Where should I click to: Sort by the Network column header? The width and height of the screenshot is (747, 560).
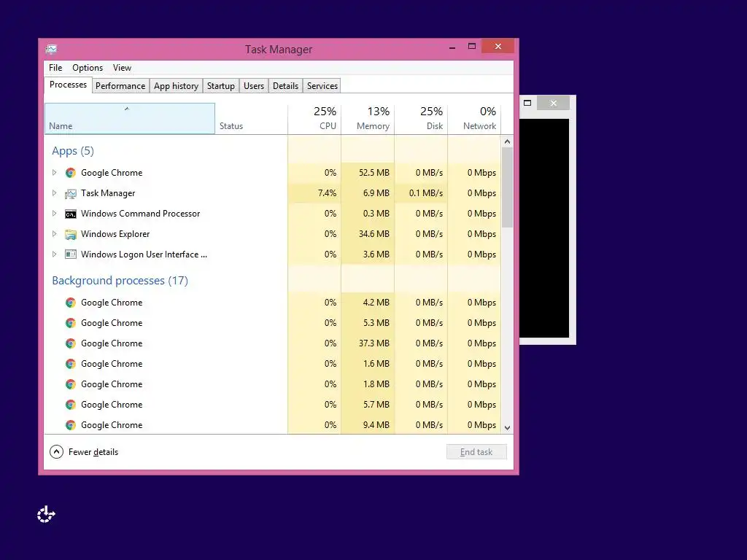[474, 119]
